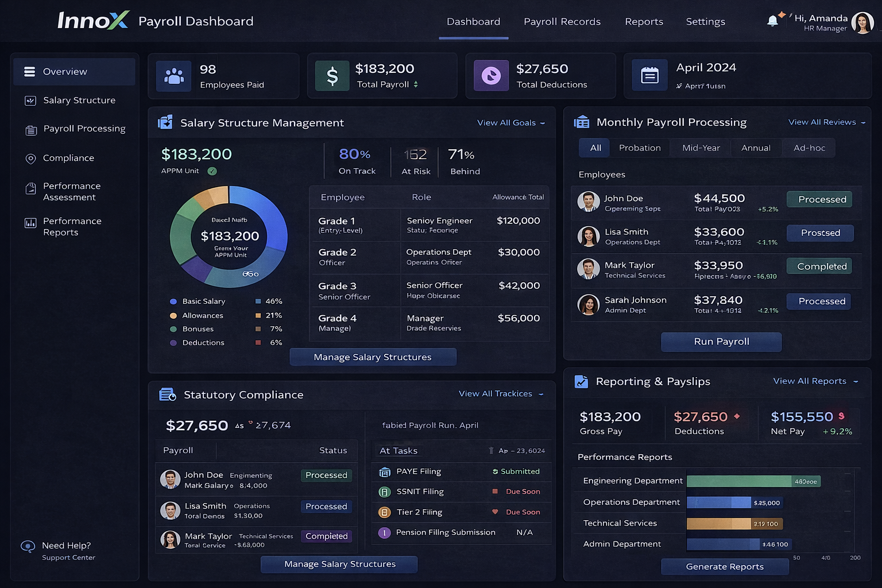
Task: Go to the Payroll Records tab
Action: click(x=562, y=22)
